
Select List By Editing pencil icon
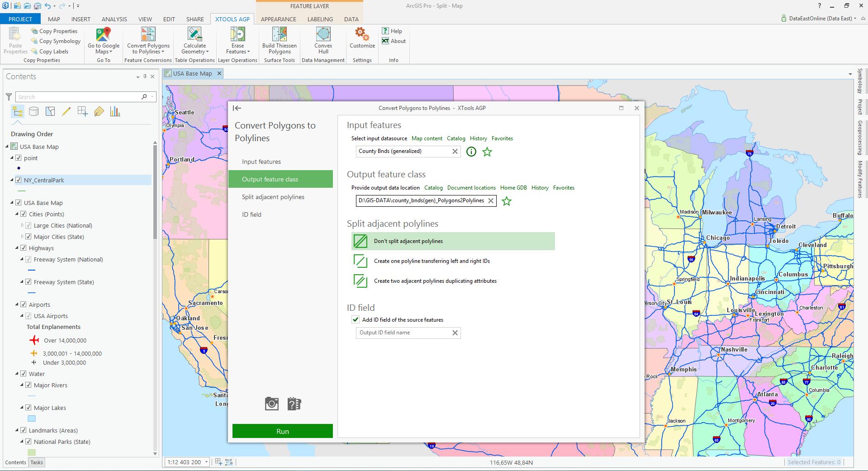pyautogui.click(x=66, y=111)
